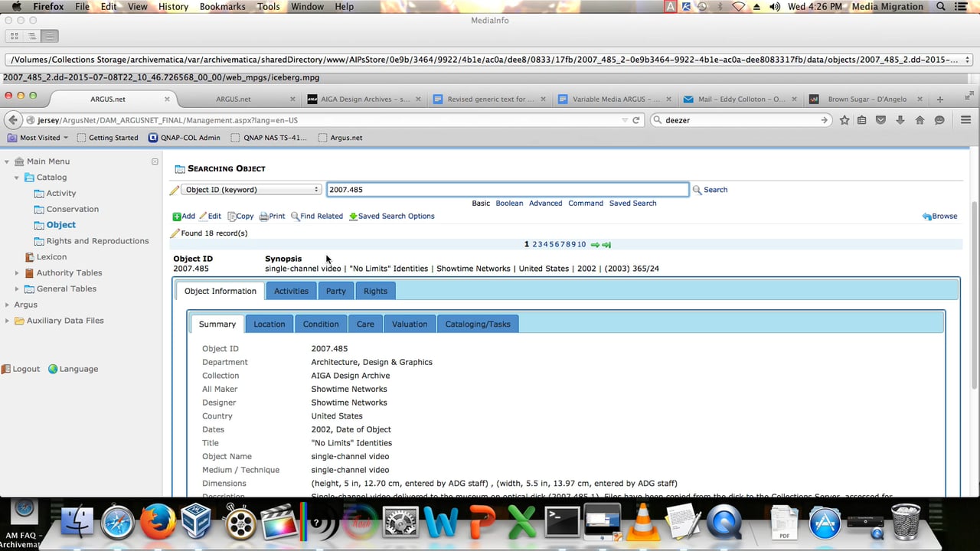Bookmark this page with the star icon
The width and height of the screenshot is (980, 551).
point(844,120)
